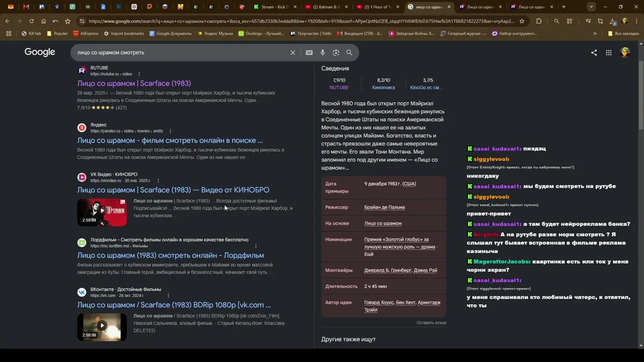This screenshot has width=644, height=362.
Task: Click the 'Оставить отзыв' feedback link
Action: tap(431, 323)
